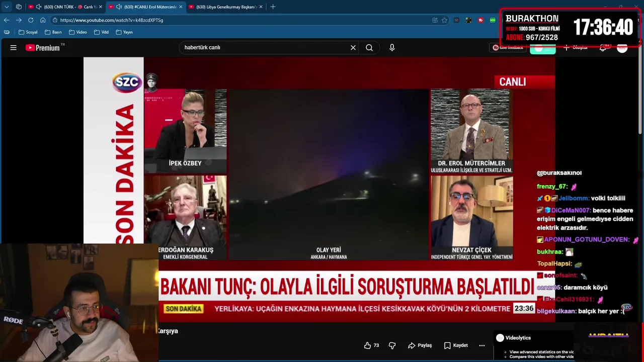Open the browser workspaces icon
Viewport: 644px width, 362px height.
[x=19, y=7]
